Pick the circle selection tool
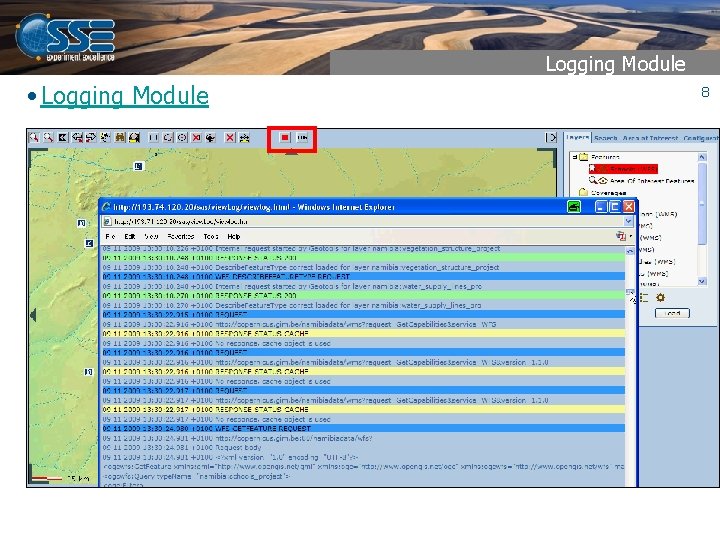This screenshot has height=540, width=720. click(x=182, y=137)
